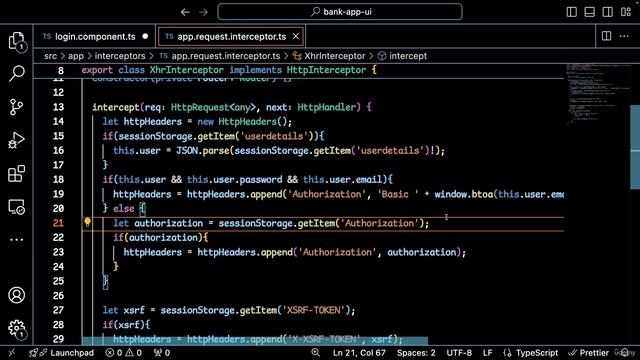
Task: Click window.btoa call on line 19
Action: (x=464, y=194)
